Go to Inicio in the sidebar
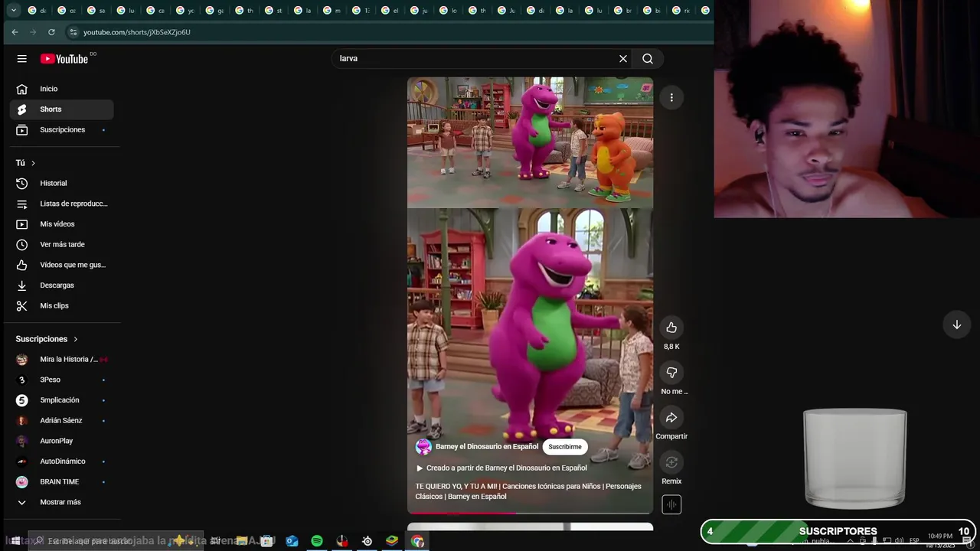Viewport: 980px width, 551px height. click(61, 89)
